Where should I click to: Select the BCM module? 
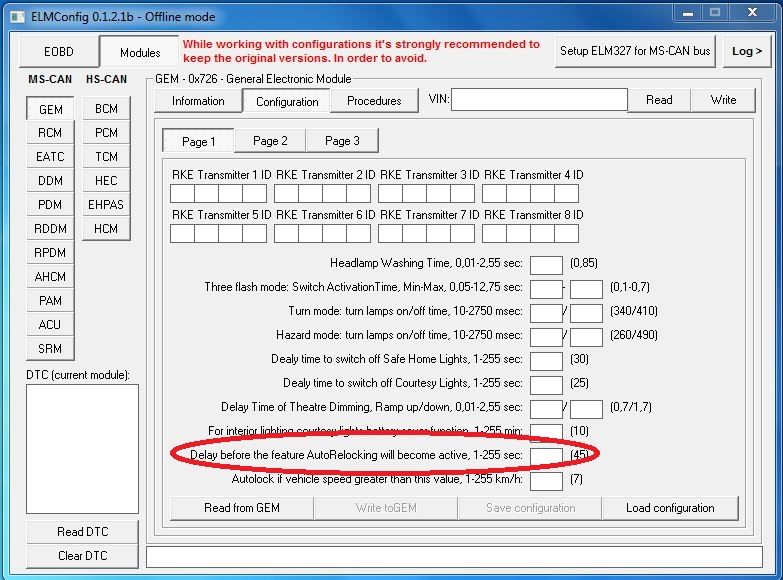106,109
